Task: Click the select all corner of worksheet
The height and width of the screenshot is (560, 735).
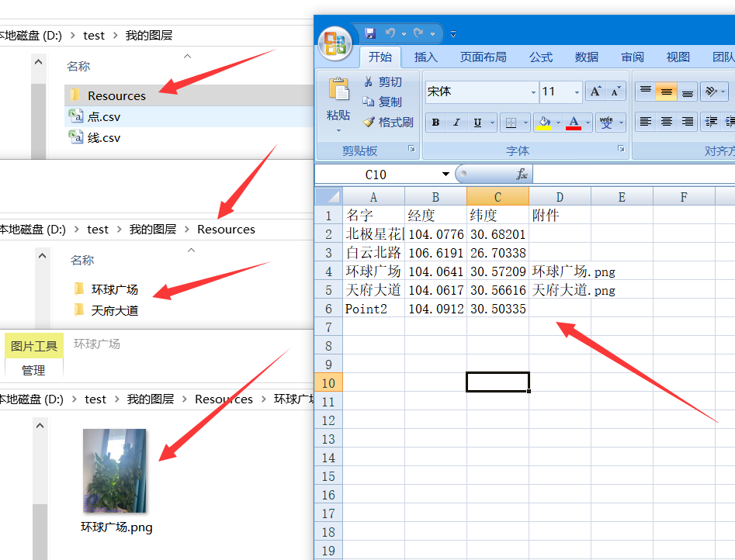Action: click(328, 196)
